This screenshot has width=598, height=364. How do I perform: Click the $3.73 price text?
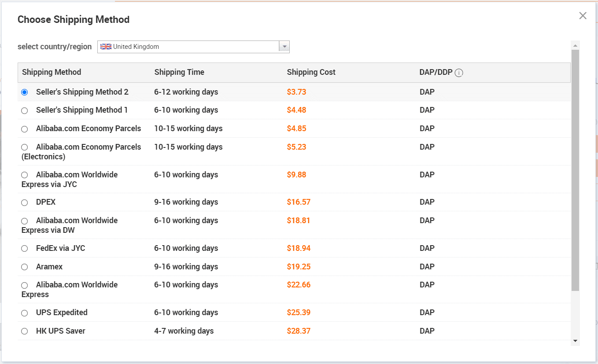[x=296, y=92]
